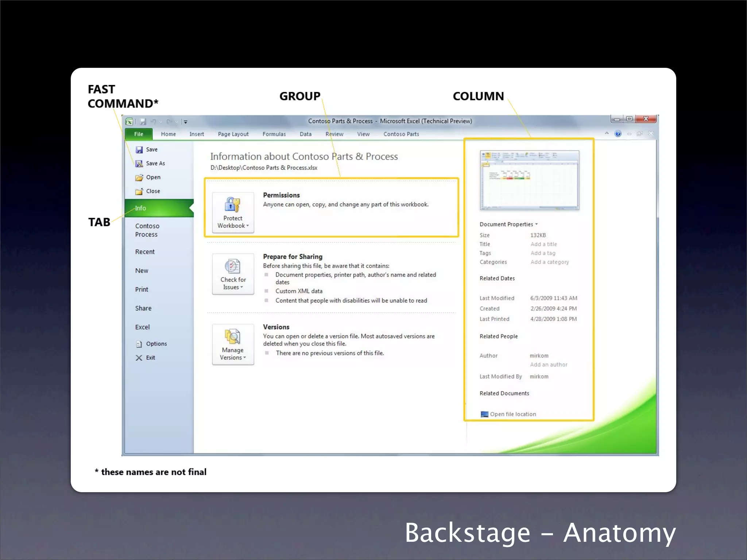Click the Open folder icon
The height and width of the screenshot is (560, 747).
[x=139, y=178]
